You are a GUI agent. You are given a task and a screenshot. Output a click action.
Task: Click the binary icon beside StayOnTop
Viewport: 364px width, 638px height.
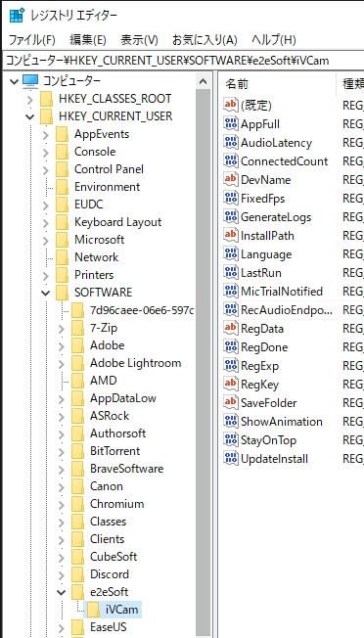coord(231,439)
